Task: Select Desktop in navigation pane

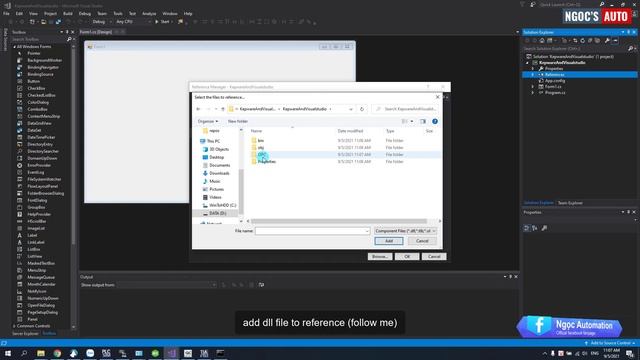Action: (x=216, y=157)
